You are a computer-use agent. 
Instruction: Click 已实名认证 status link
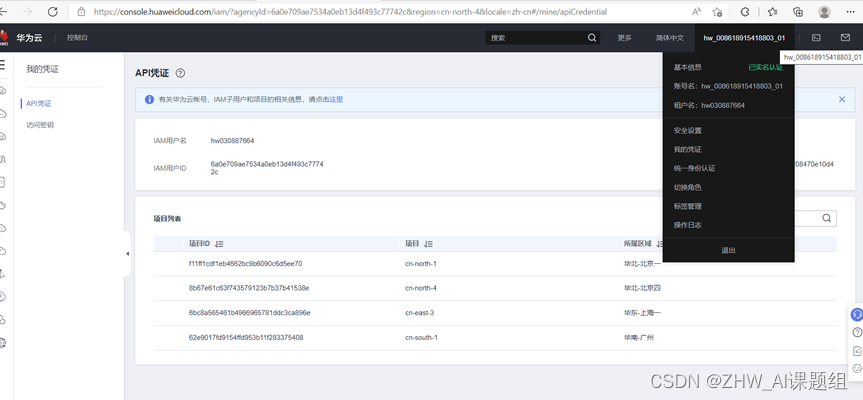(766, 67)
